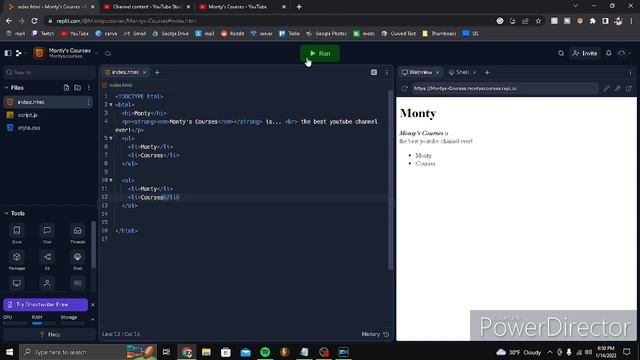640x360 pixels.
Task: Focus the file search box
Action: click(49, 72)
